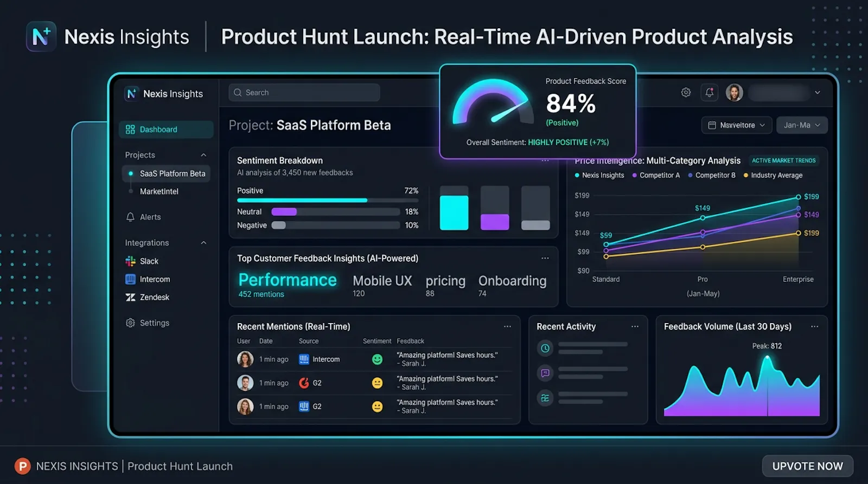Viewport: 868px width, 484px height.
Task: Open Recent Mentions panel more options
Action: 507,326
